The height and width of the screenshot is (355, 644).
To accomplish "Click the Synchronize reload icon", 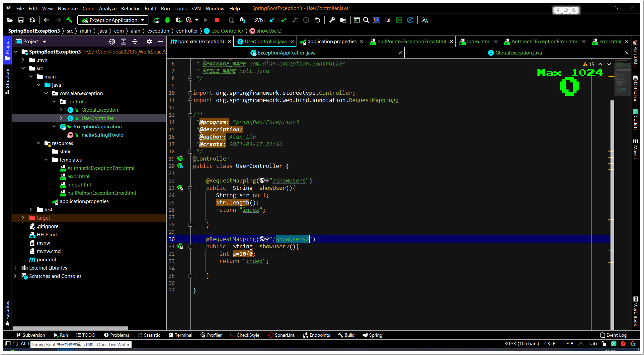I will (x=32, y=20).
